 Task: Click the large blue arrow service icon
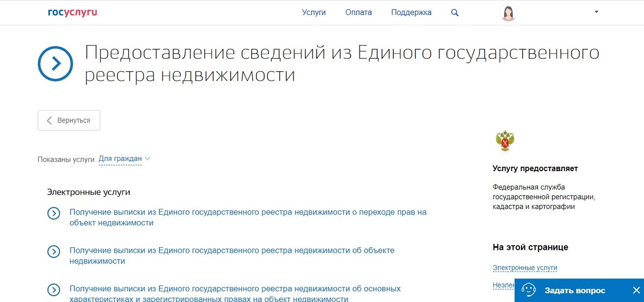point(55,64)
